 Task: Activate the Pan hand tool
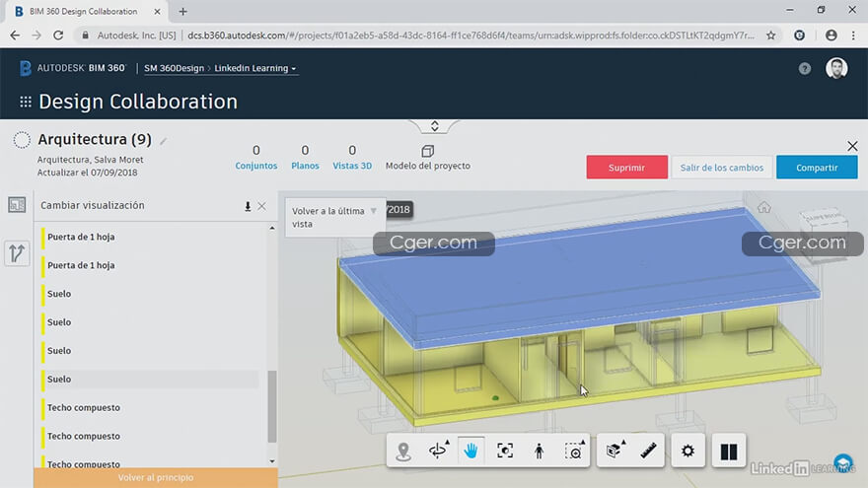(x=471, y=451)
